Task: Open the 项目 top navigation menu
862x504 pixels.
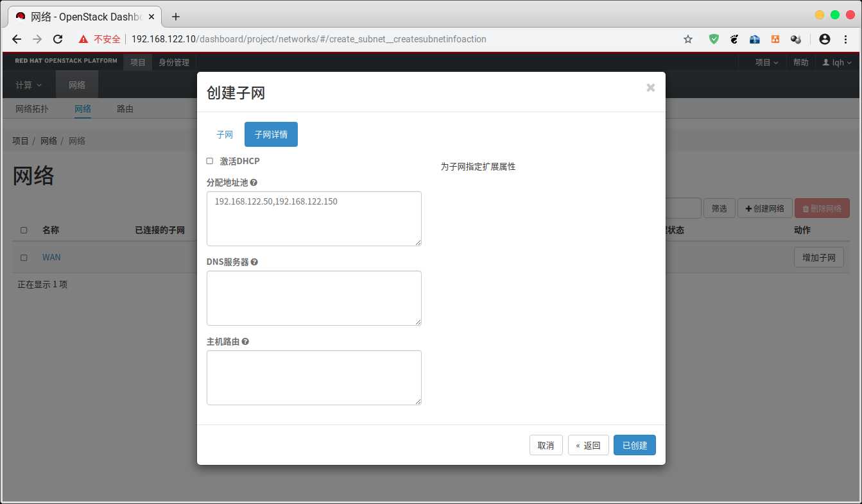Action: tap(138, 62)
